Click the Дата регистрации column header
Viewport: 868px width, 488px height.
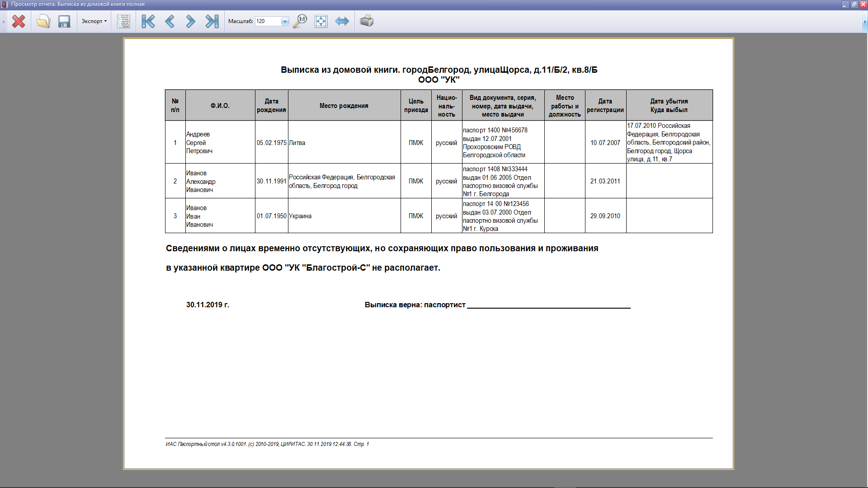click(x=605, y=105)
